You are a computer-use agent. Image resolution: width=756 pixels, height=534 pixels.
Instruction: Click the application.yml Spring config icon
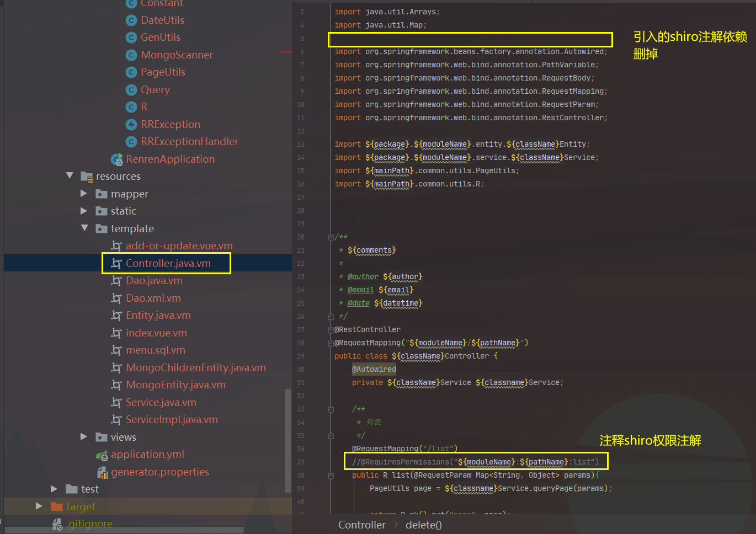(x=102, y=455)
